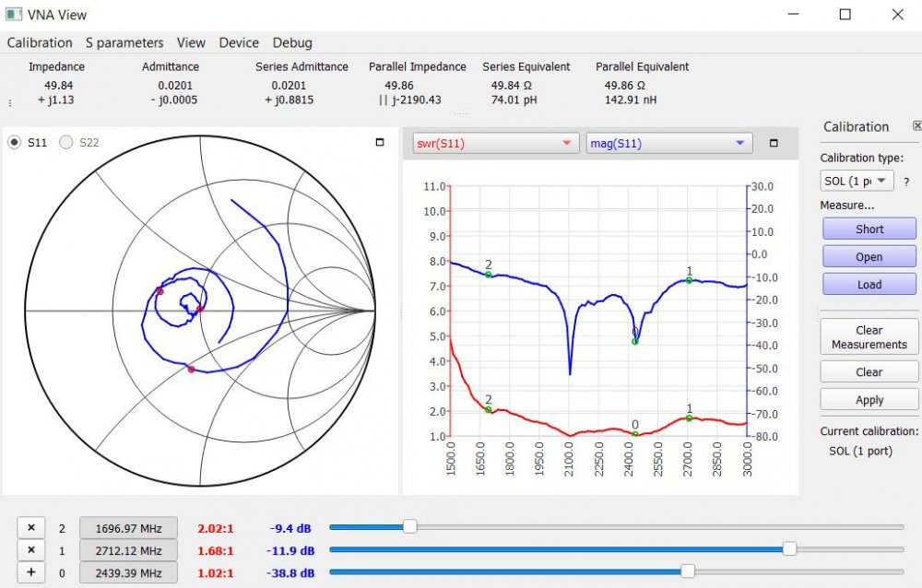Click marker 1 on the red SWR trace
Viewport: 922px width, 588px height.
(x=689, y=418)
